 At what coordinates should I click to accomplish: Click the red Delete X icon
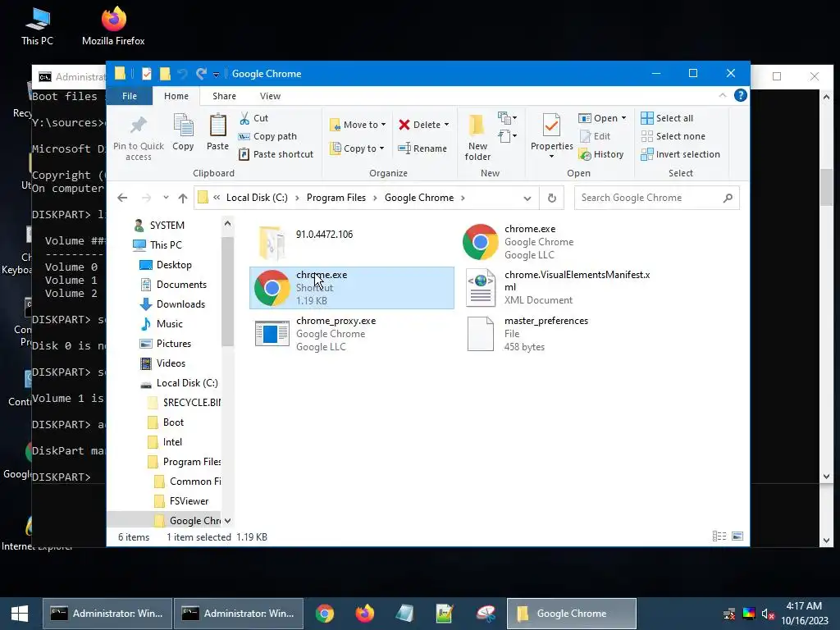point(404,125)
